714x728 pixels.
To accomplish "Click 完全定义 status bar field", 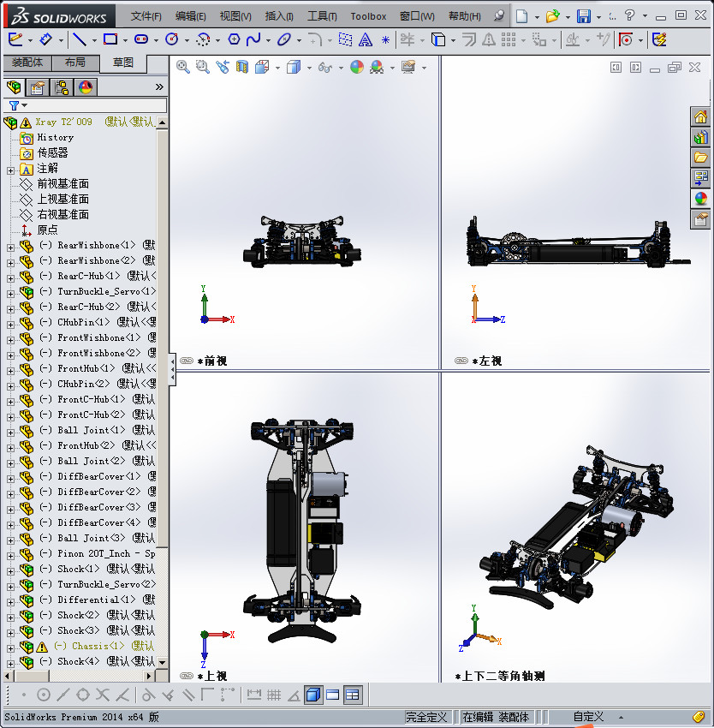I will (x=426, y=717).
